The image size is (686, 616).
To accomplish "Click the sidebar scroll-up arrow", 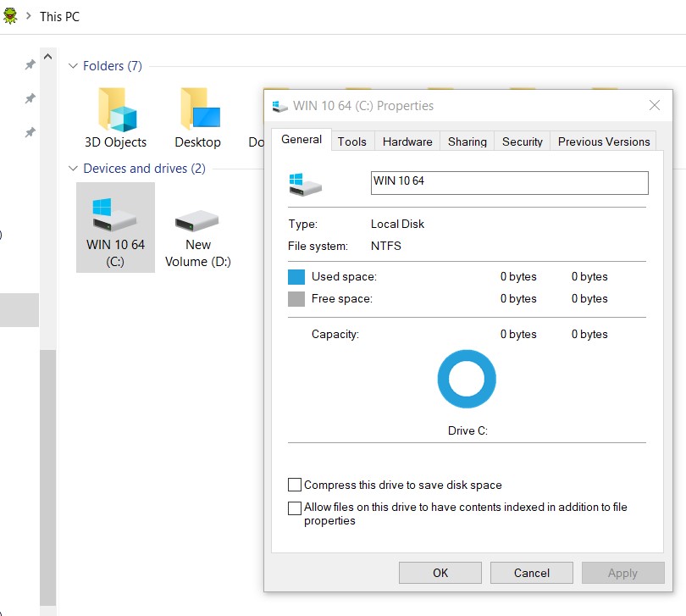I will (48, 57).
